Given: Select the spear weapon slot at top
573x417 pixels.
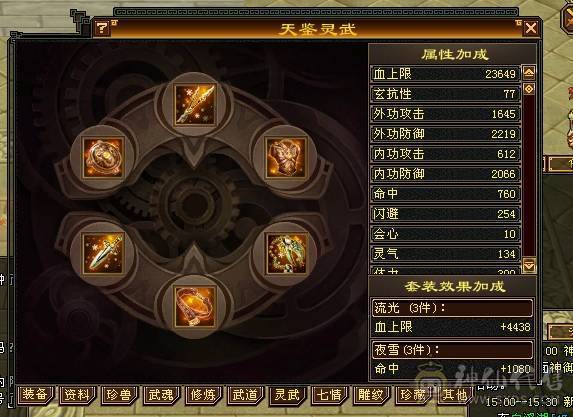Looking at the screenshot, I should (x=195, y=105).
